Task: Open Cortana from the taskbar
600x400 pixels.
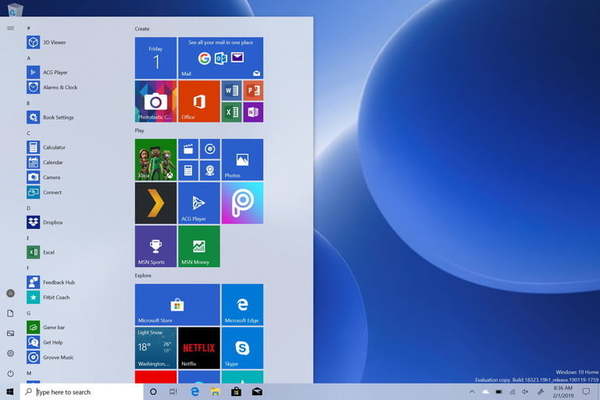Action: coord(153,392)
